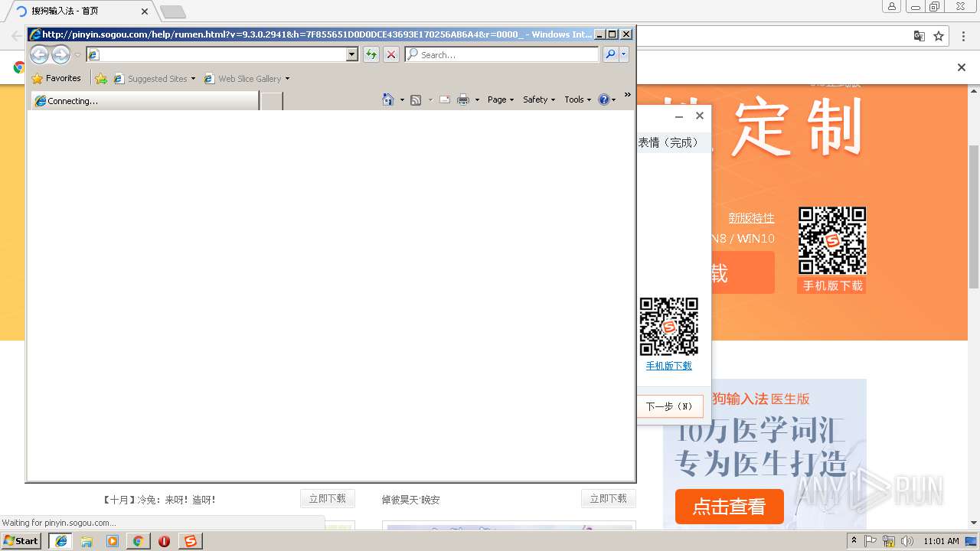Open a new IE tab

[272, 101]
